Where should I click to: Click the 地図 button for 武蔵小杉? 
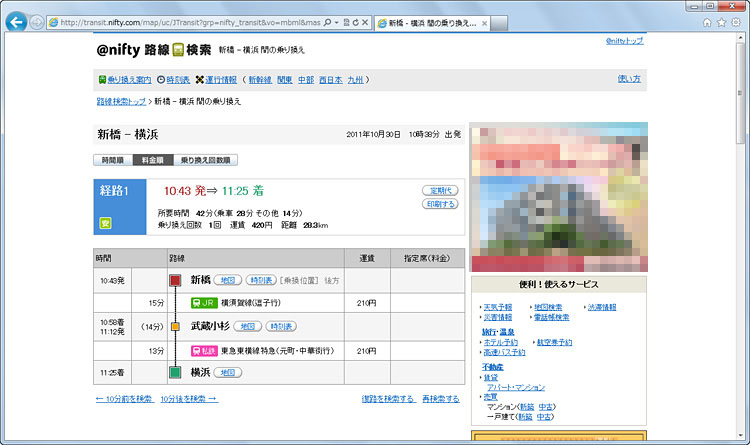248,326
